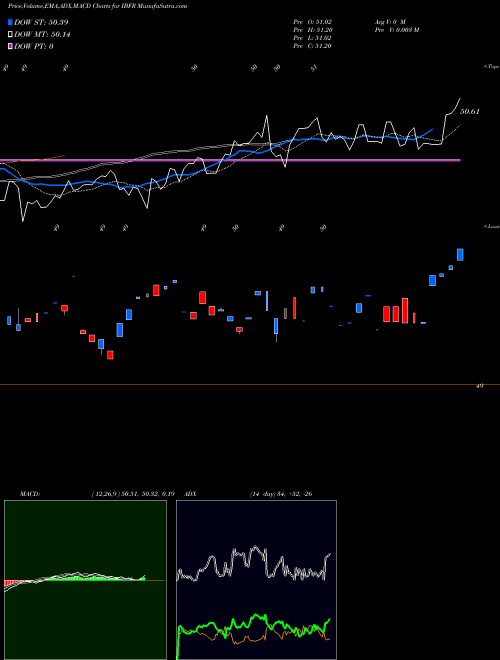Click the blue DOW ST legend swatch
The height and width of the screenshot is (660, 500).
[11, 22]
